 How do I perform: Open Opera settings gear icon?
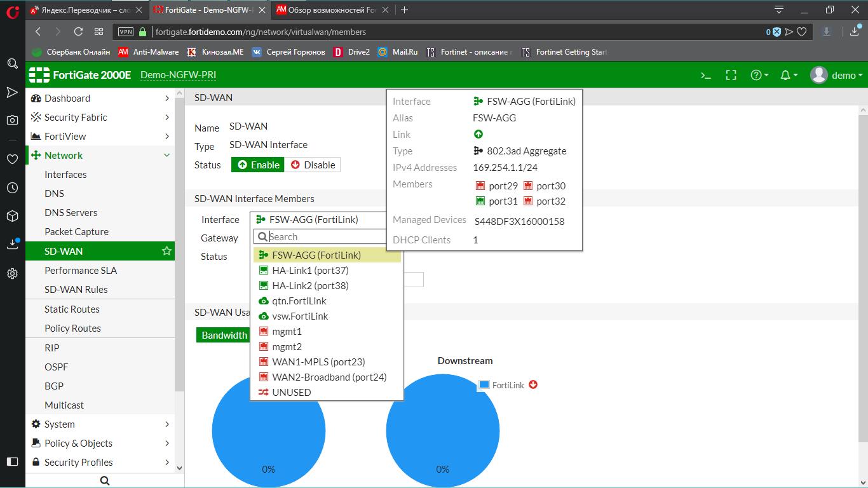tap(12, 274)
